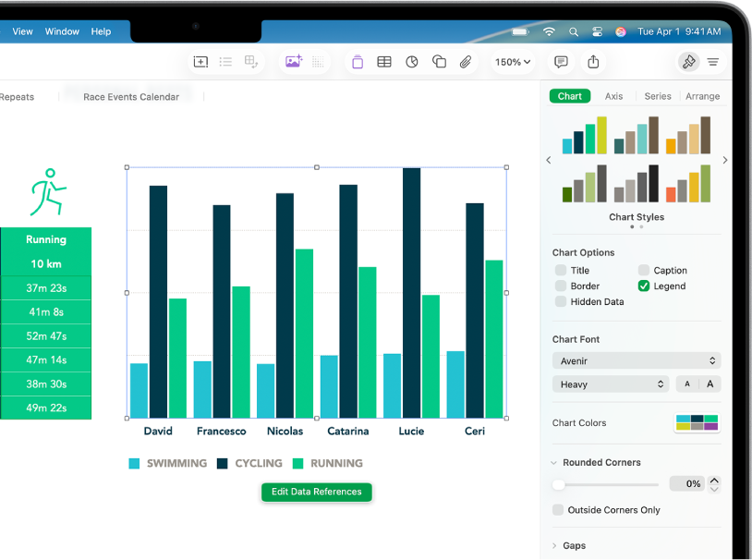Attach a file with the paperclip icon

[x=466, y=61]
